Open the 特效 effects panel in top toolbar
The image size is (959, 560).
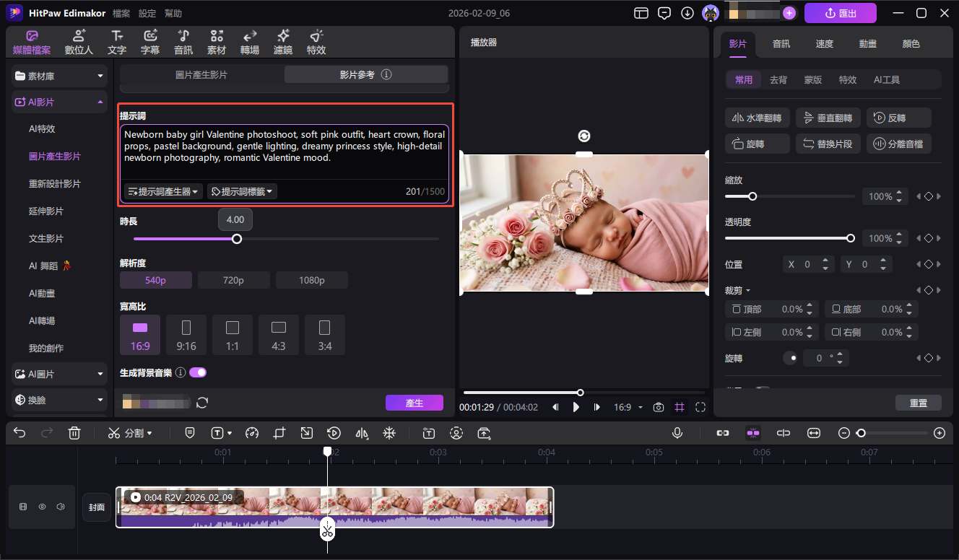(x=316, y=42)
